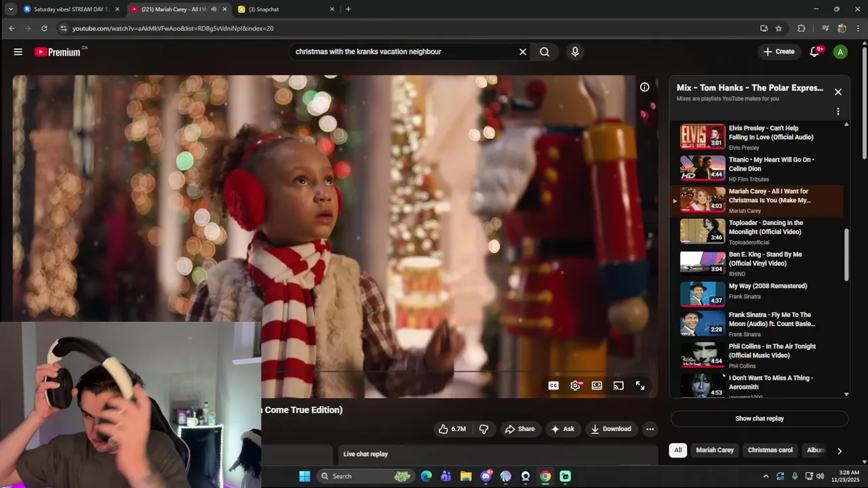This screenshot has width=868, height=488.
Task: Download the current video
Action: pyautogui.click(x=611, y=429)
